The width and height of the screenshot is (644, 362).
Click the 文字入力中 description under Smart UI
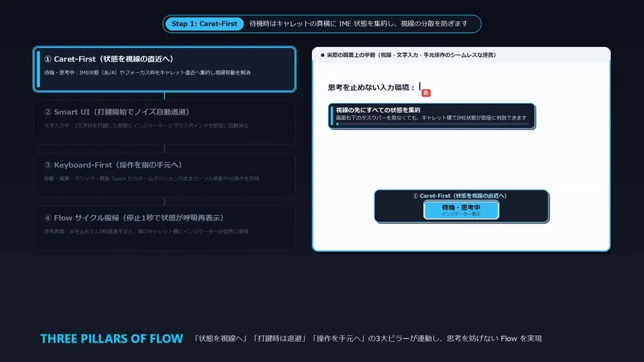(x=146, y=125)
